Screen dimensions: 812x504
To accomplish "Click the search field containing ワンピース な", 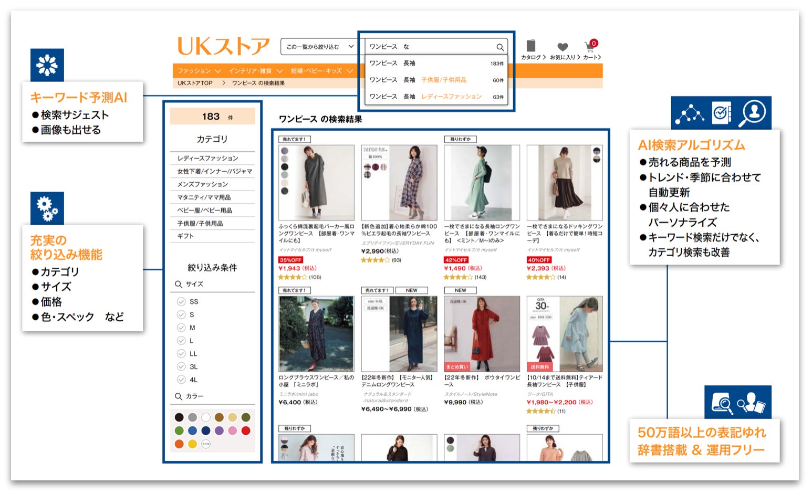I will click(x=436, y=47).
